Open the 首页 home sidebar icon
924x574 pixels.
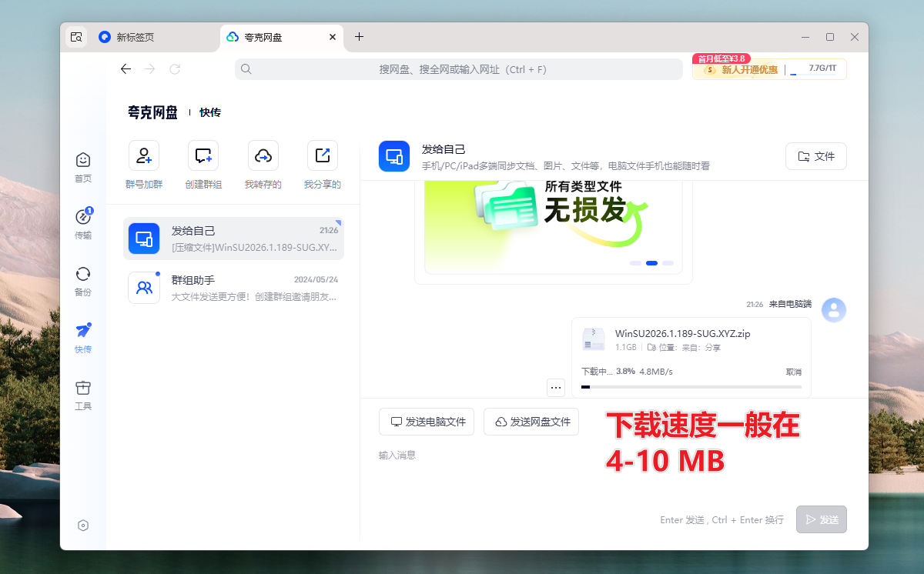pos(83,160)
